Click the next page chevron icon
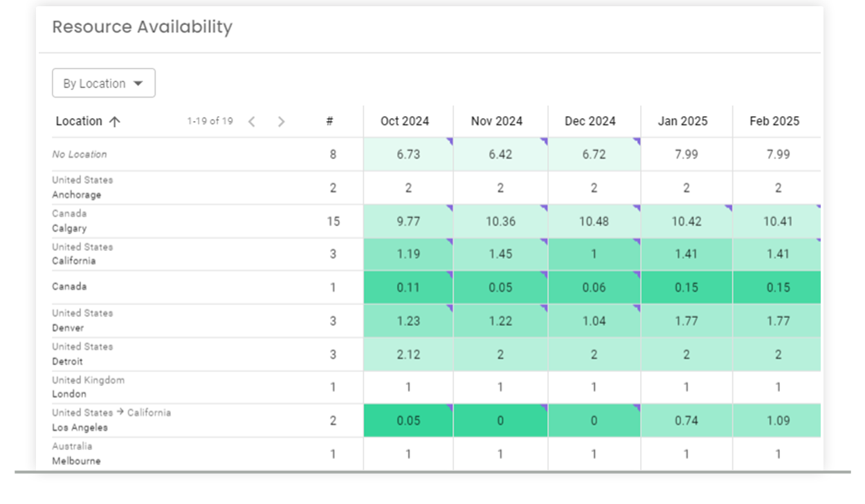The image size is (865, 504). coord(281,121)
